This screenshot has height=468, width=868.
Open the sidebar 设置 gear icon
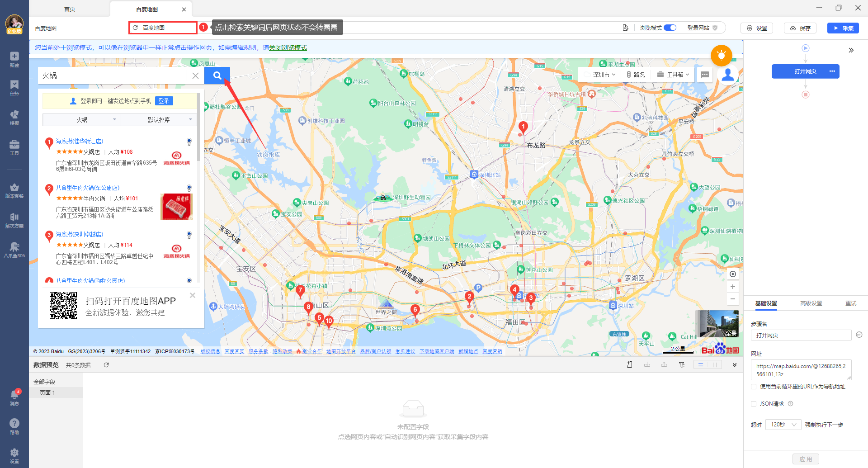click(14, 455)
